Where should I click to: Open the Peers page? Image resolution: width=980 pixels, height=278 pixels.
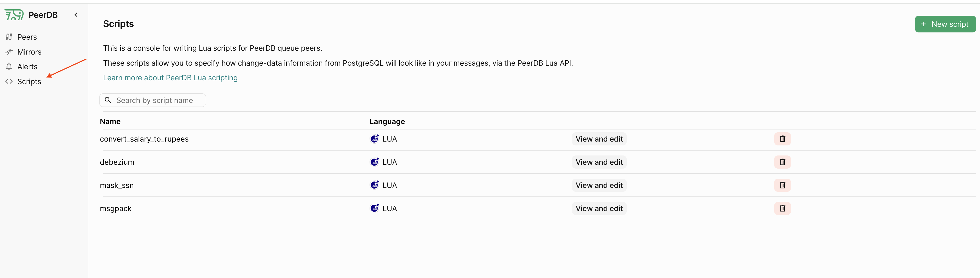[27, 37]
